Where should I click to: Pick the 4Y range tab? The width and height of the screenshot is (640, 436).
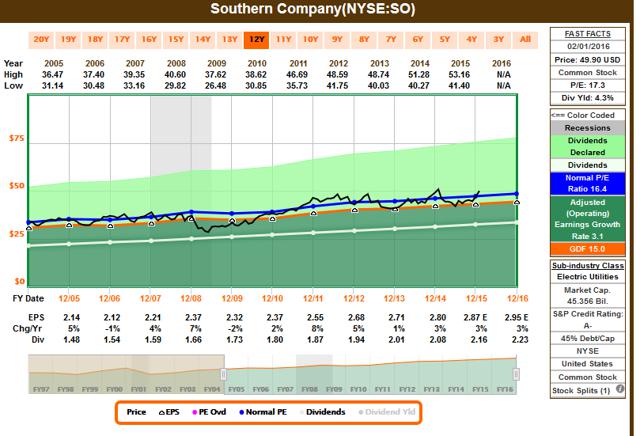tap(472, 40)
